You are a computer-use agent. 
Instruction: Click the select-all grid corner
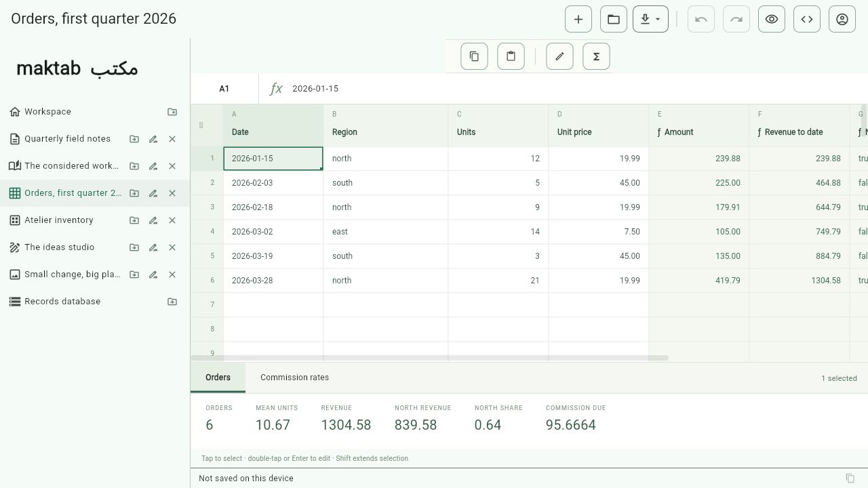click(207, 125)
